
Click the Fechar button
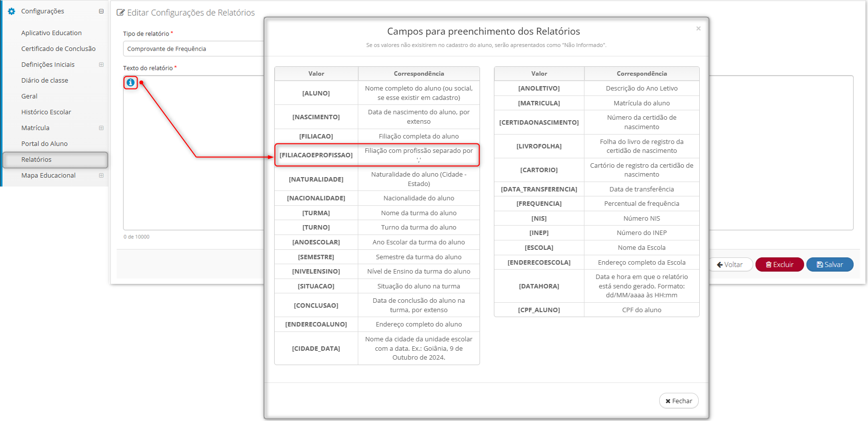(678, 401)
